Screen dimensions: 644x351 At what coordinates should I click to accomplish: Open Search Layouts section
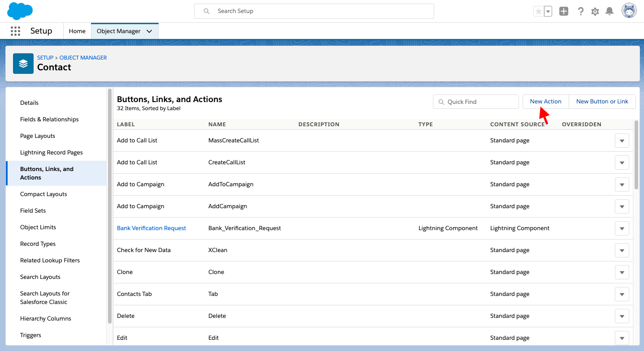40,277
